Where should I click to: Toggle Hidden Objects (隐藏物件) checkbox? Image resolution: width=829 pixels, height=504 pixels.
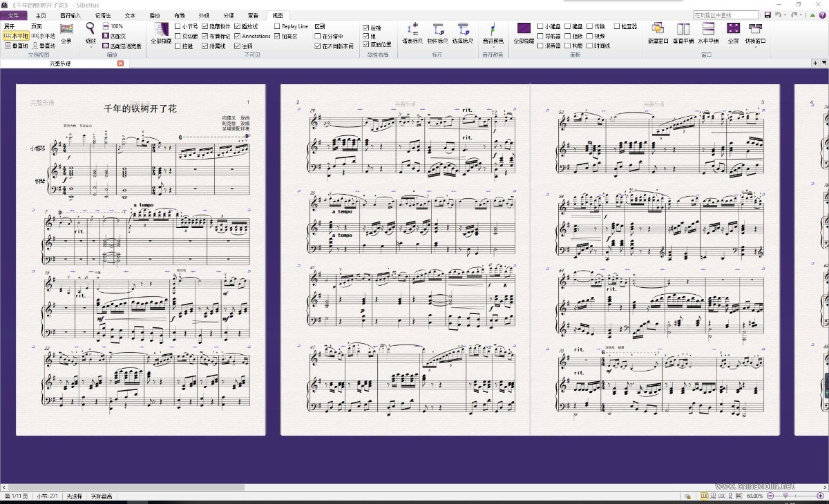click(x=205, y=26)
